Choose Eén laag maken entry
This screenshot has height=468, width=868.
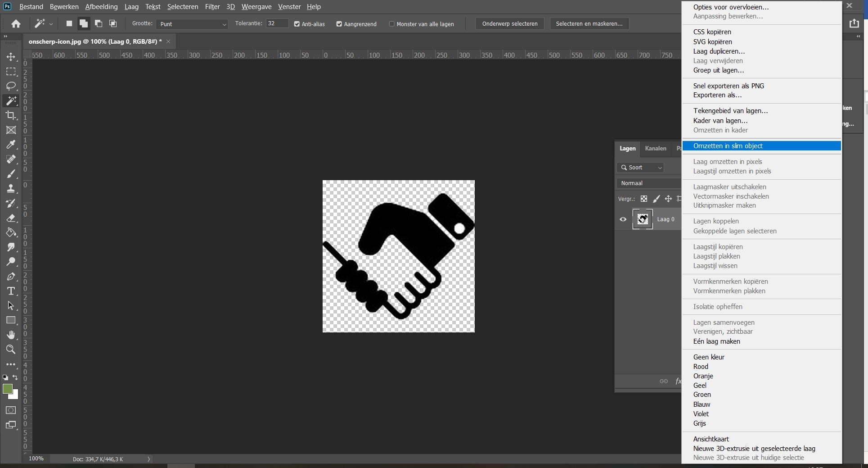coord(716,341)
